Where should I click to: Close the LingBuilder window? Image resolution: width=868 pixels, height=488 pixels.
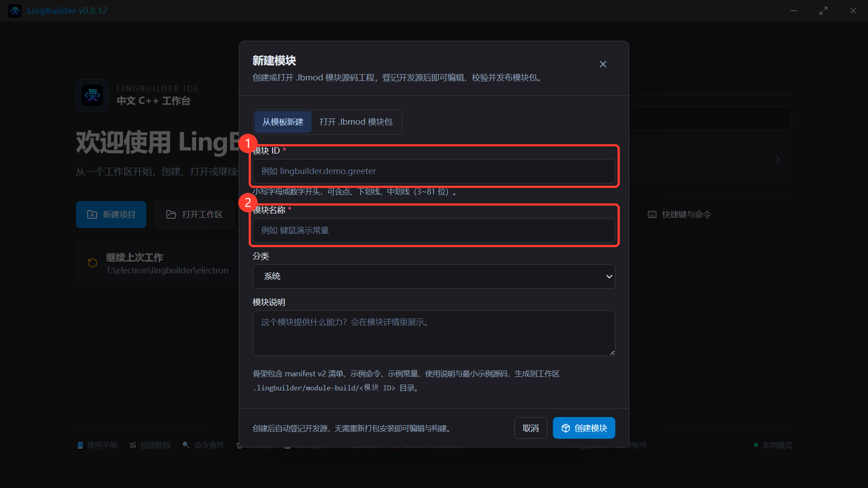click(853, 10)
